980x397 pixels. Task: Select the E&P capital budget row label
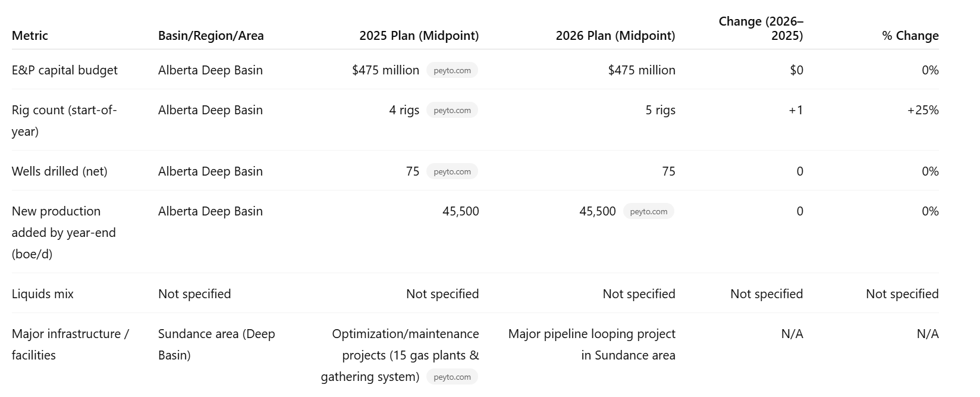coord(65,70)
